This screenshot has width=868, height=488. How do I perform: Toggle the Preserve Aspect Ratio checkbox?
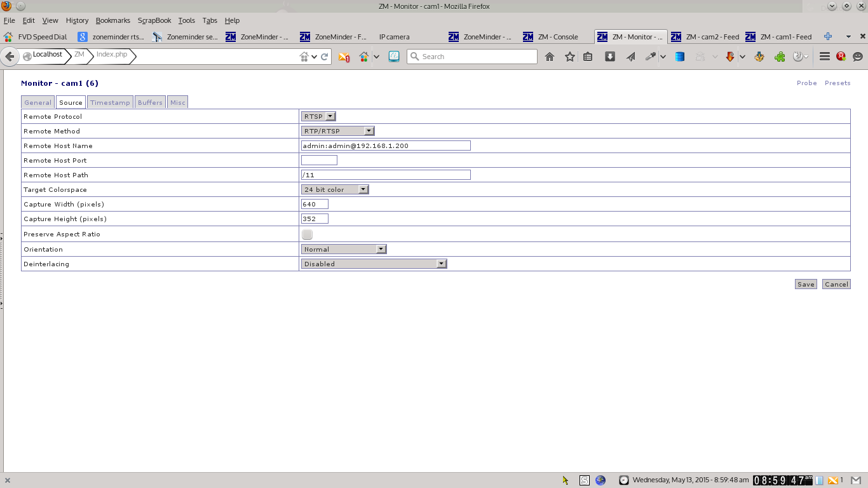point(308,234)
